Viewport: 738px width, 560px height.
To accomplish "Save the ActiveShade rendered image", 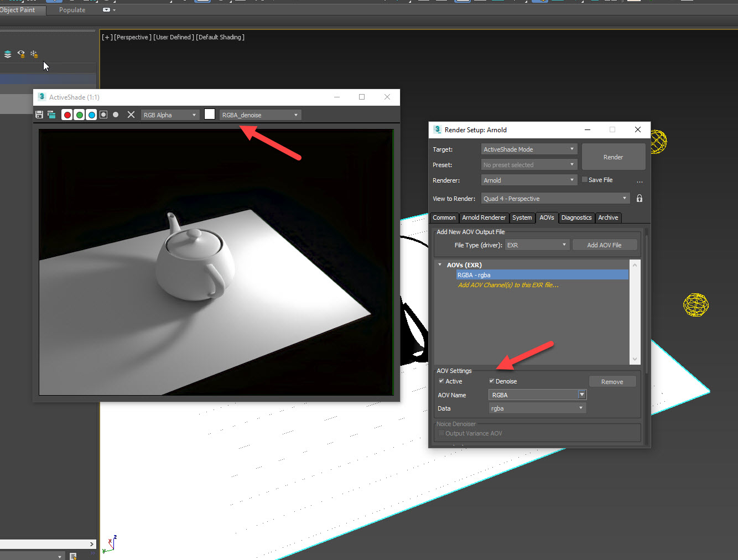I will [x=39, y=115].
